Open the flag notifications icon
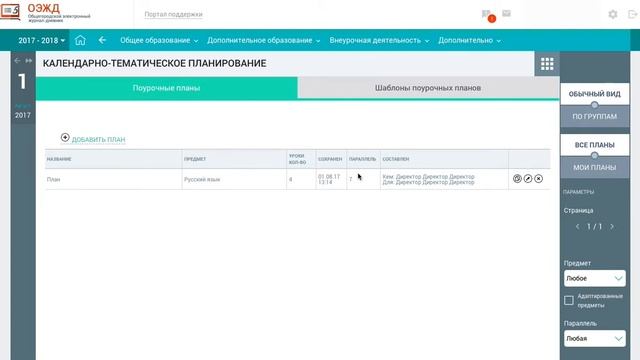640x360 pixels. click(487, 15)
